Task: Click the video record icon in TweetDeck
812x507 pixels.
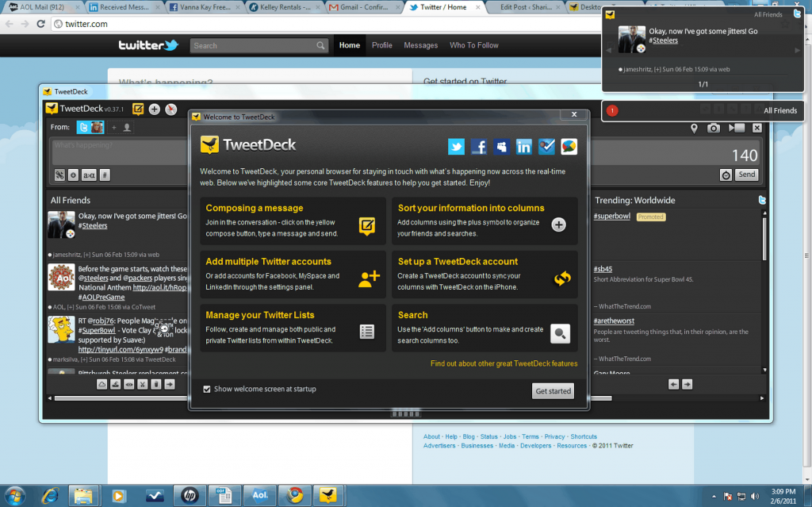Action: click(737, 128)
